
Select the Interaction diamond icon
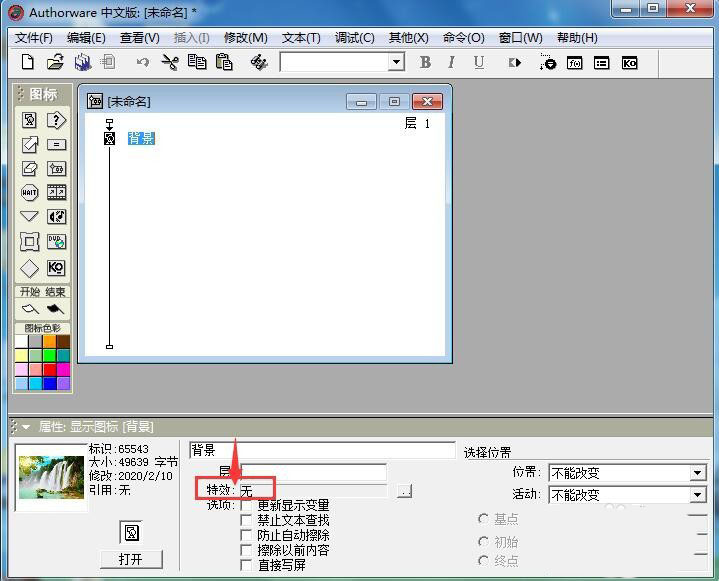29,269
